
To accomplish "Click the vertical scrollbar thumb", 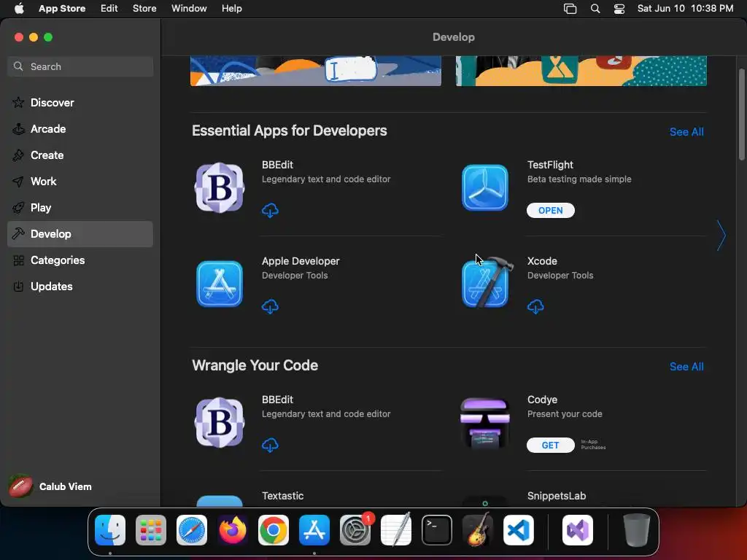I will pyautogui.click(x=741, y=114).
